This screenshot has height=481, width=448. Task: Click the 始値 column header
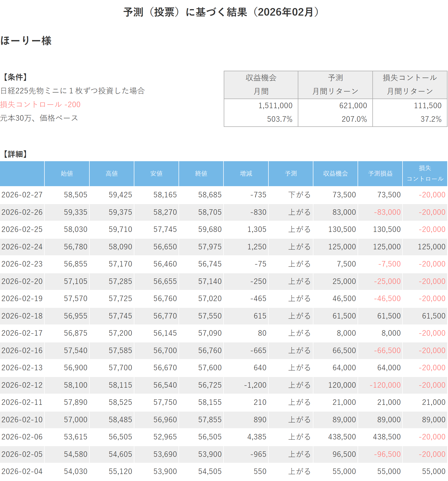[67, 173]
